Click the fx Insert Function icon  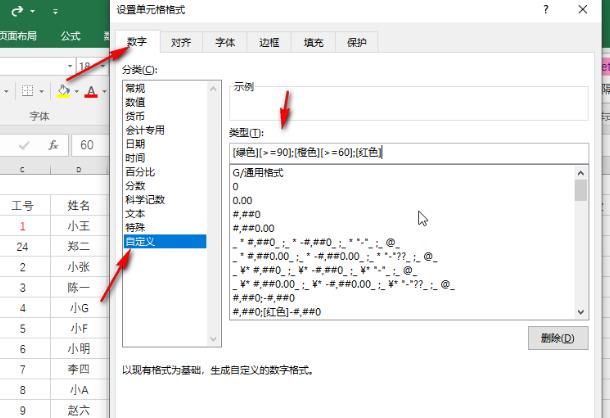tap(53, 145)
